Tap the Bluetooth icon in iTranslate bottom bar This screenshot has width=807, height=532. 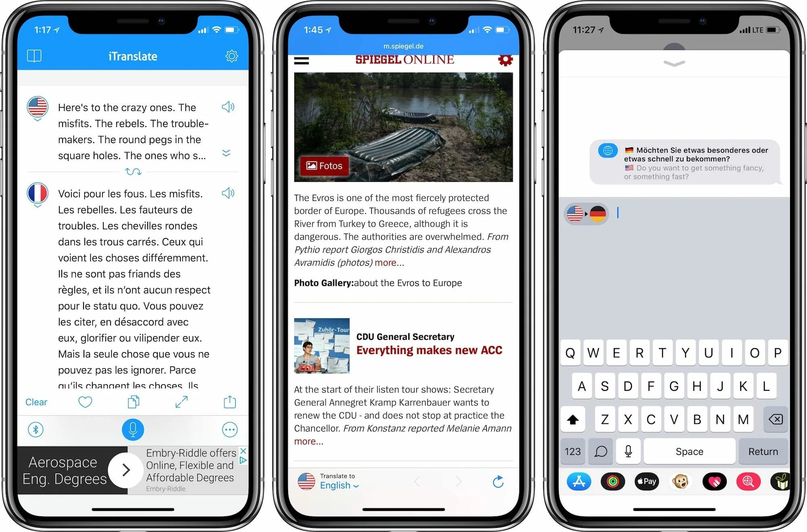click(x=34, y=428)
